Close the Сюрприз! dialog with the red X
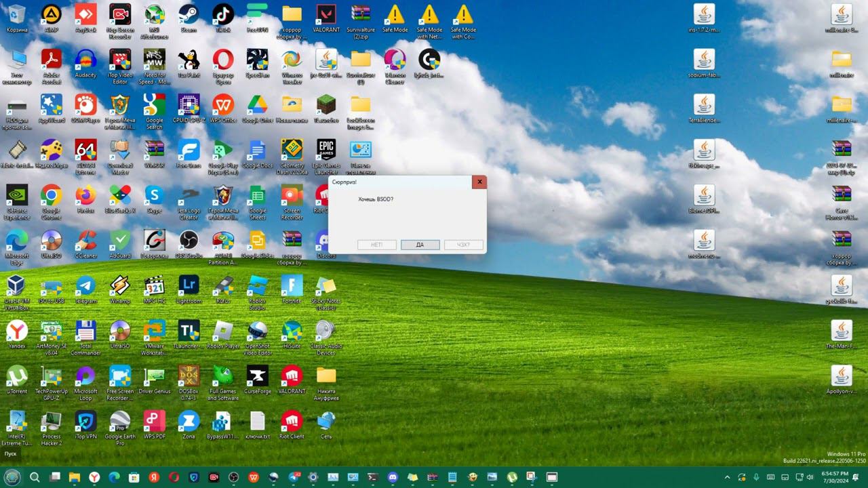 tap(479, 182)
